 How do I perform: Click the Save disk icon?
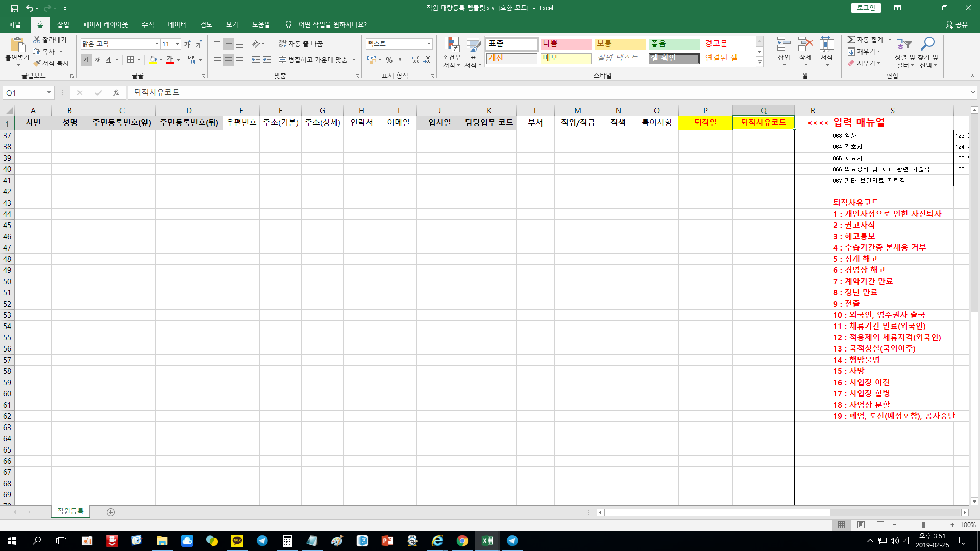click(x=14, y=8)
